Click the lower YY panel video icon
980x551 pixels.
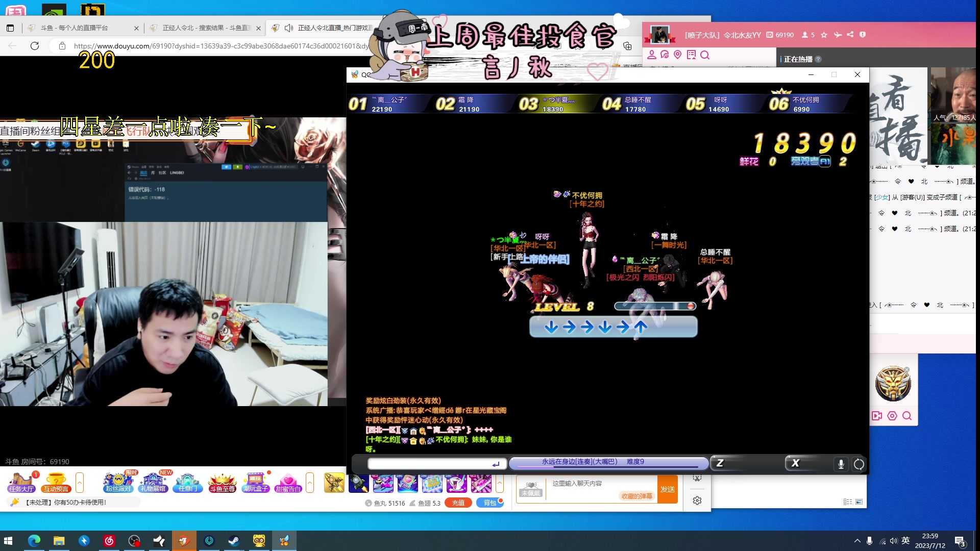pos(877,416)
